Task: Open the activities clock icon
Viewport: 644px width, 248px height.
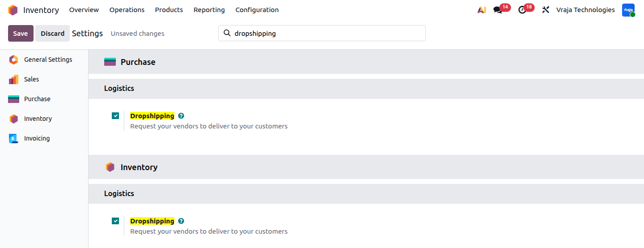Action: tap(522, 10)
